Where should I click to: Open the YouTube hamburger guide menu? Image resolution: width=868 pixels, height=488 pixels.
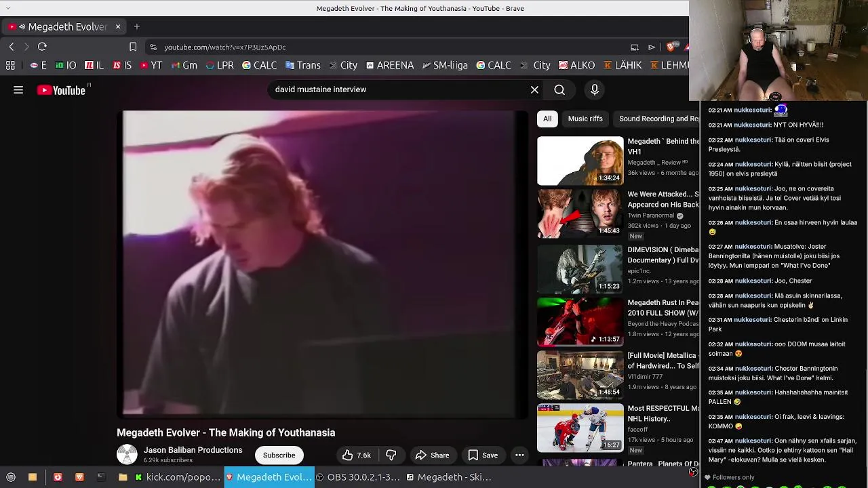18,89
